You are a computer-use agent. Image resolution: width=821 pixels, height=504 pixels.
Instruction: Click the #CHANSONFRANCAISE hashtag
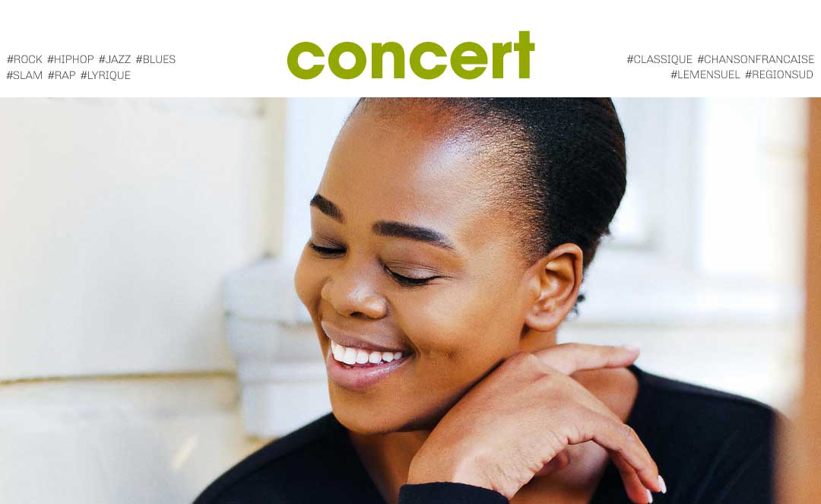pyautogui.click(x=756, y=59)
